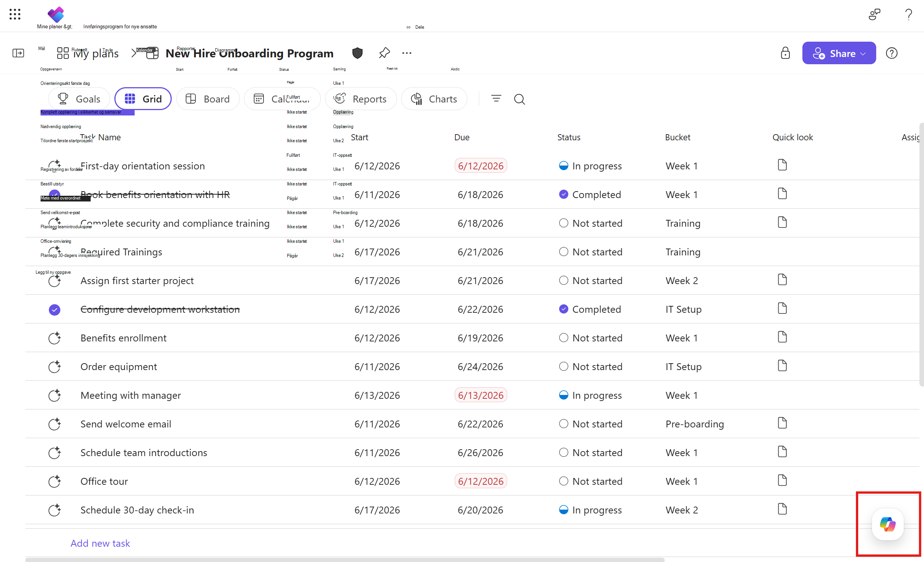Mark Meeting with manager task complete
924x562 pixels.
click(54, 395)
